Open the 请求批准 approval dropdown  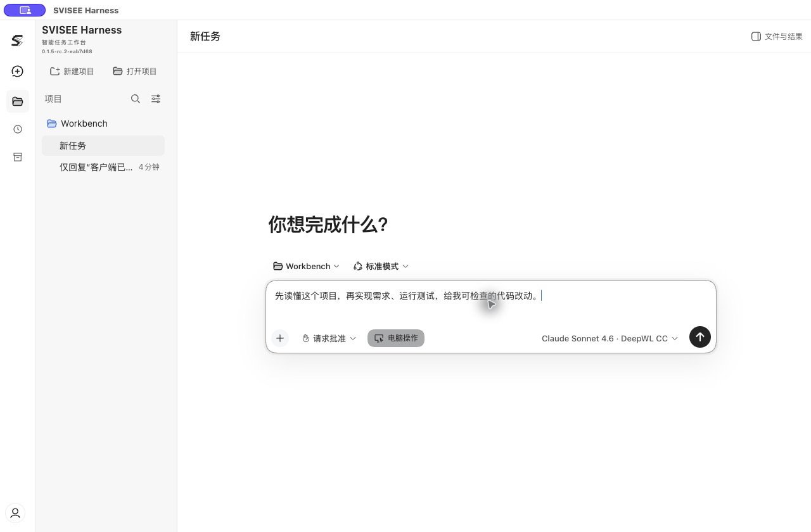click(x=329, y=338)
